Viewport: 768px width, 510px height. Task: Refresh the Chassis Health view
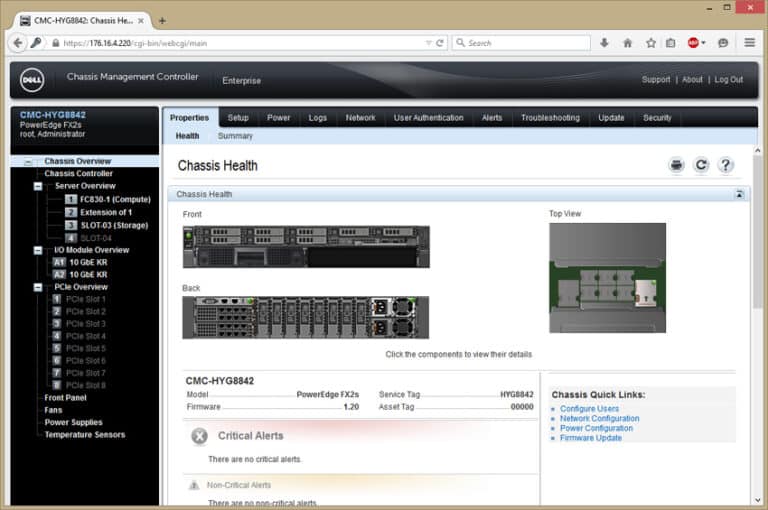coord(701,165)
